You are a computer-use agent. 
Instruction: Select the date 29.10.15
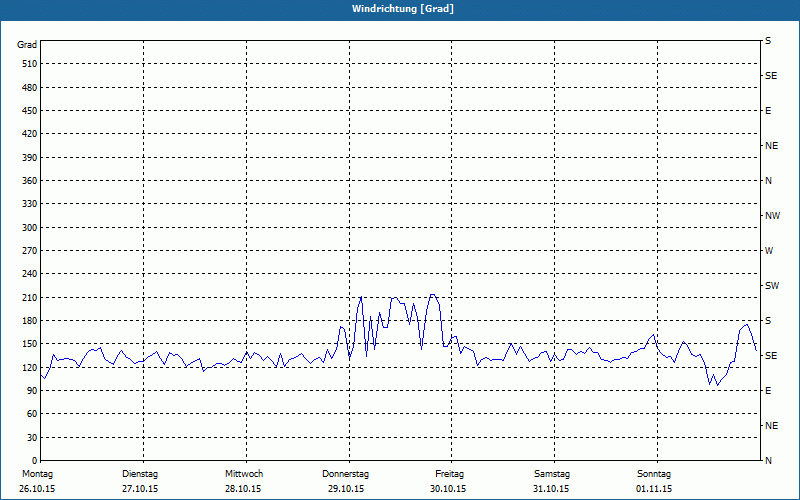346,489
